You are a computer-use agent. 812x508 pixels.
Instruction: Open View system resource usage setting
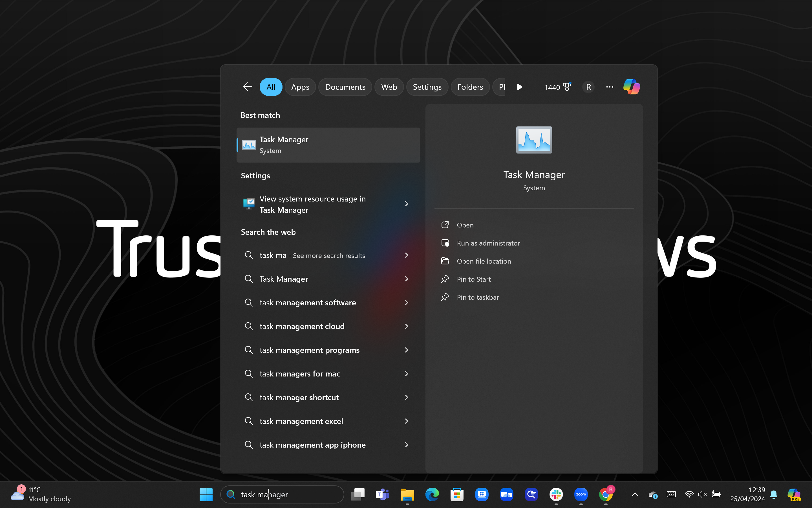pyautogui.click(x=328, y=204)
